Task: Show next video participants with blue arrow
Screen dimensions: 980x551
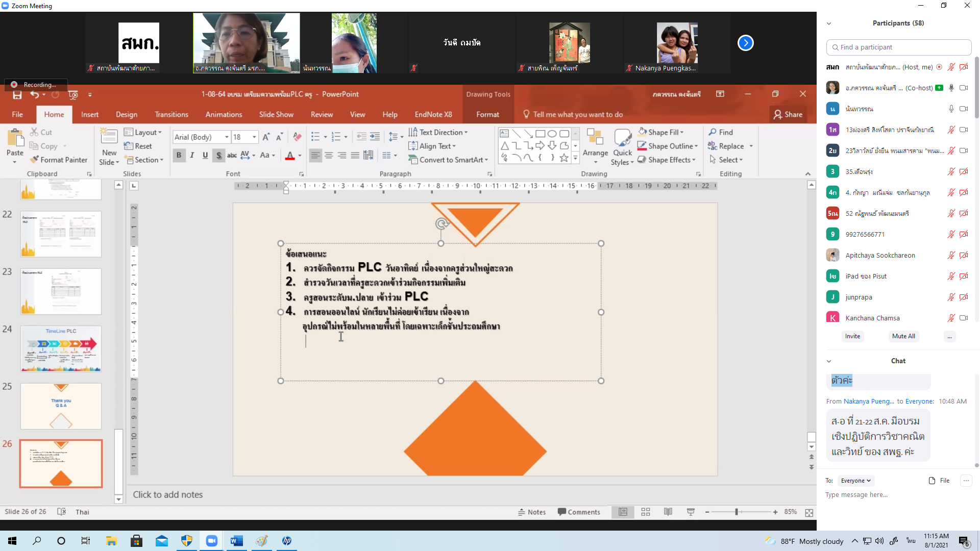Action: pyautogui.click(x=745, y=43)
